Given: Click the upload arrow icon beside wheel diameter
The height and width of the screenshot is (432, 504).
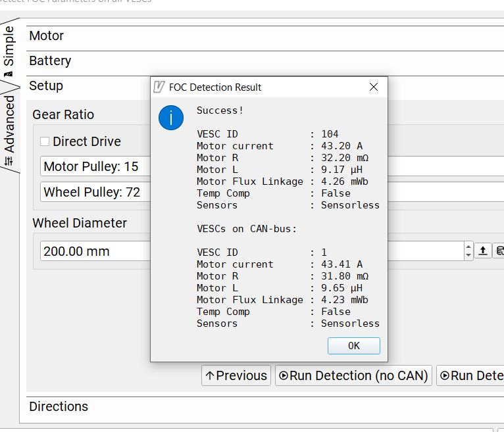Looking at the screenshot, I should click(483, 251).
